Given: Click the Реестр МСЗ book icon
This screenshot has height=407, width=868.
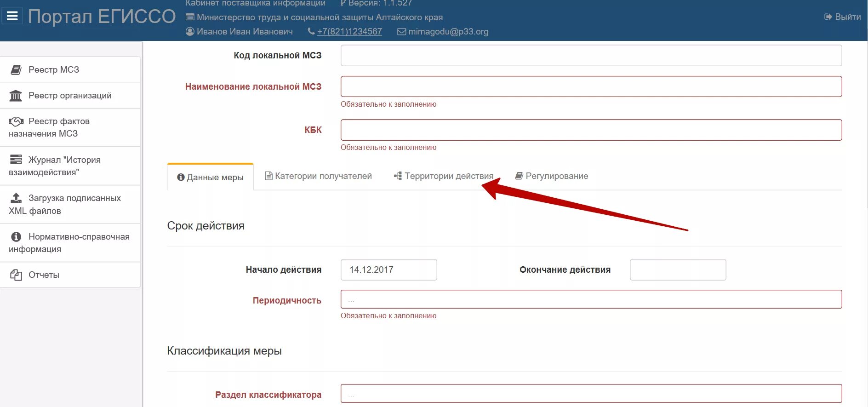Looking at the screenshot, I should 16,69.
